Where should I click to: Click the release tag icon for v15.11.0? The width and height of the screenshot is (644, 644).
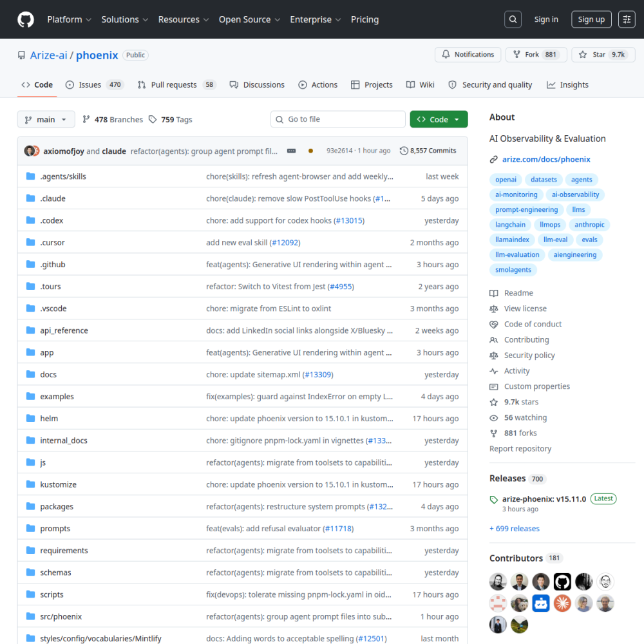pyautogui.click(x=494, y=500)
